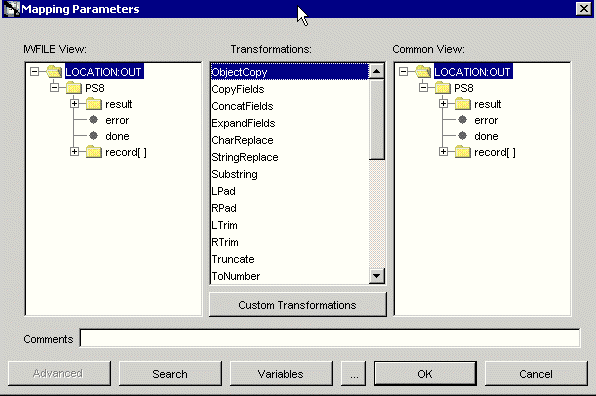596x396 pixels.
Task: Click Transformations list scroll down arrow
Action: [x=376, y=276]
